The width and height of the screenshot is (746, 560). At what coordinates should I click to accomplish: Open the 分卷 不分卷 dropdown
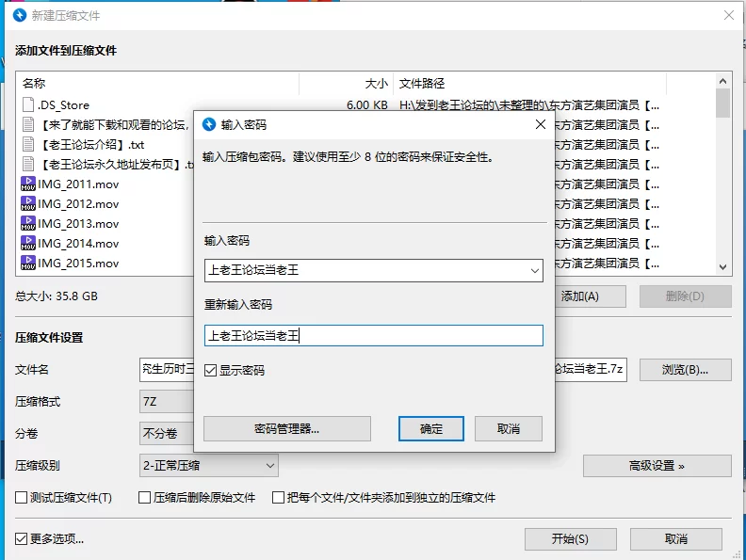pos(167,434)
